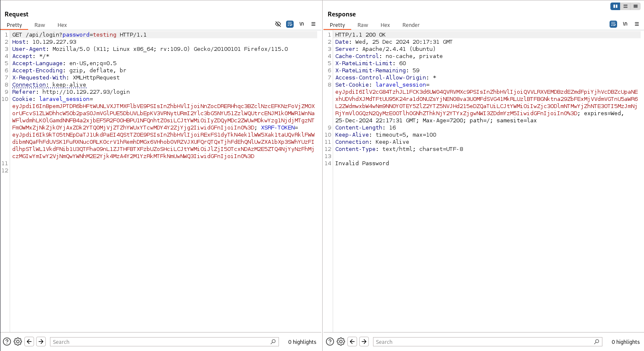Toggle hide non-printable characters in Request
The image size is (644, 351).
(278, 24)
